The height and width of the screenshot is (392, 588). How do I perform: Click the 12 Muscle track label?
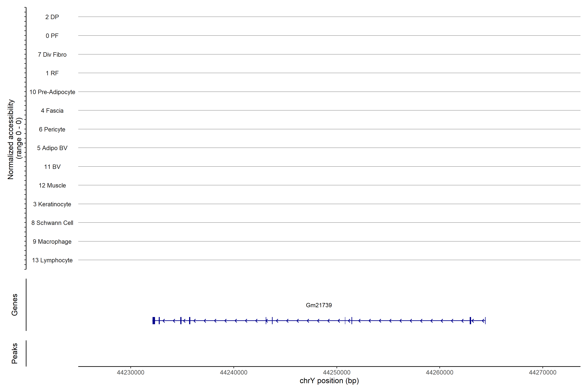[52, 186]
